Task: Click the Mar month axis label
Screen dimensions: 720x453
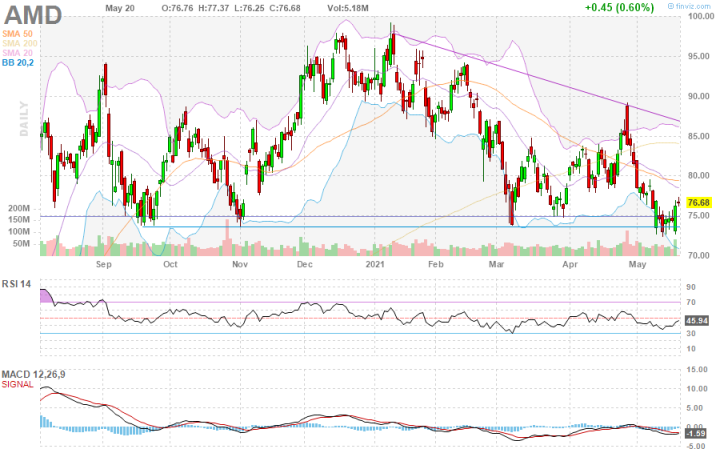Action: pyautogui.click(x=496, y=264)
